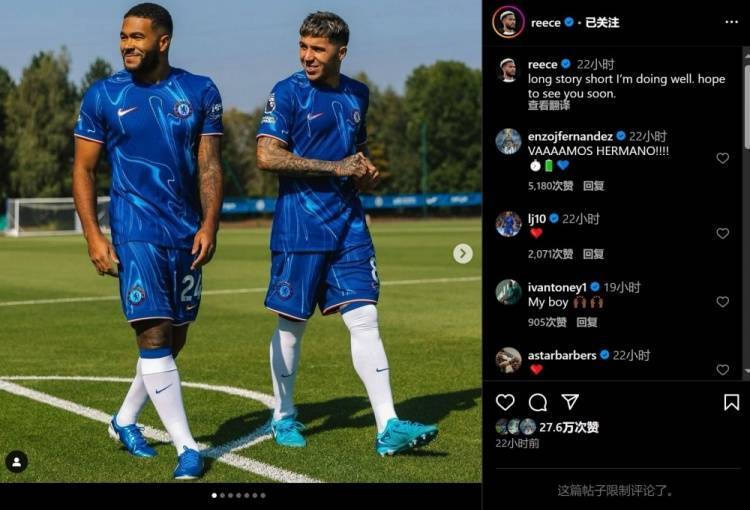Go to next photo with arrow
Screen dimensions: 750x510
463,254
